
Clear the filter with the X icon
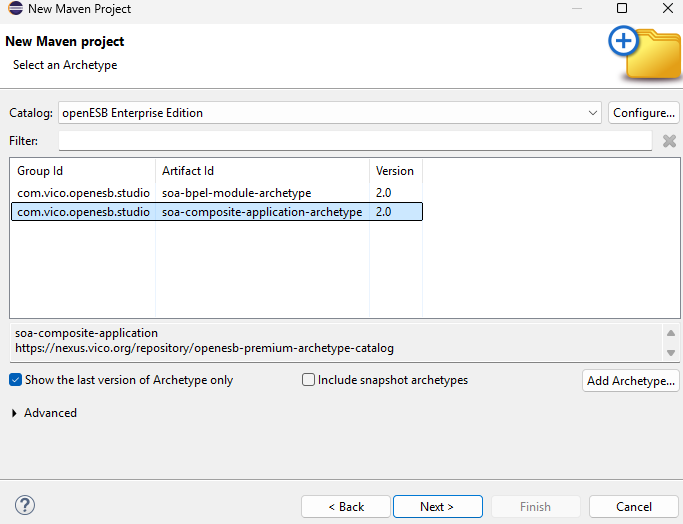click(669, 141)
